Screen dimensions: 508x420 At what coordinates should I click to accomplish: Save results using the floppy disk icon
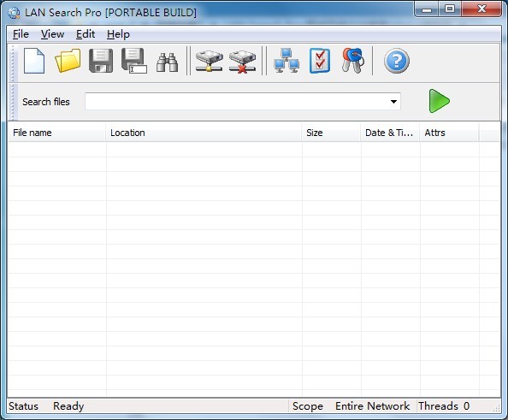101,61
